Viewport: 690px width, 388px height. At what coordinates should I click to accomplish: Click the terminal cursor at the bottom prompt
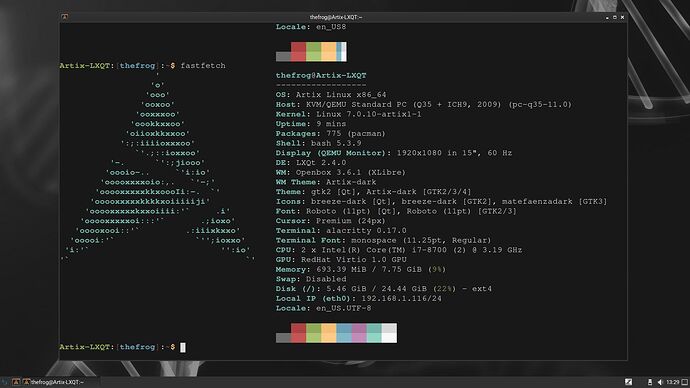click(x=183, y=347)
